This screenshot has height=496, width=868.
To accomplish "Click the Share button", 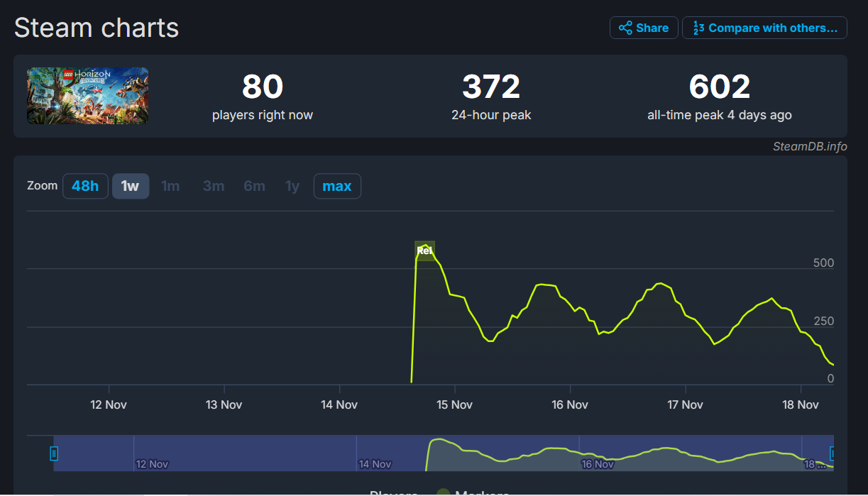I will pyautogui.click(x=644, y=28).
